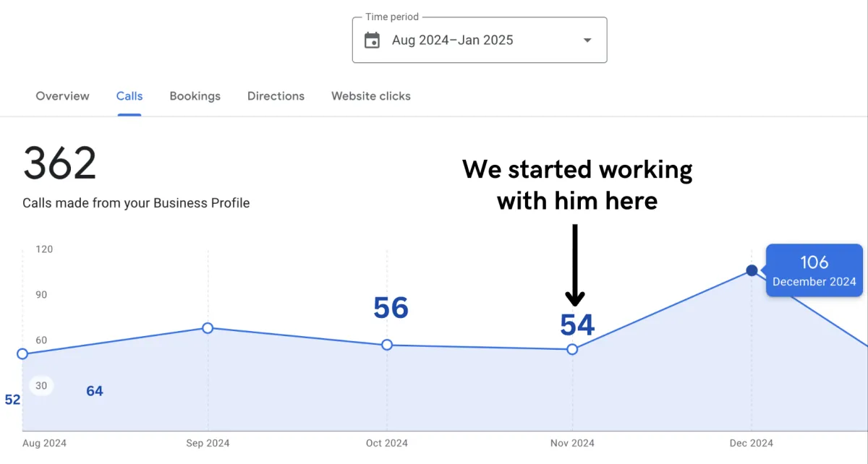
Task: Open the Time period dropdown arrow
Action: 587,40
